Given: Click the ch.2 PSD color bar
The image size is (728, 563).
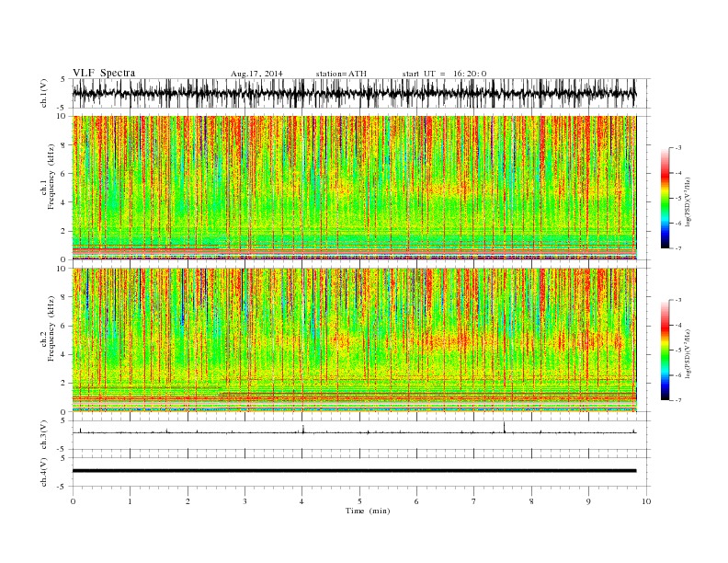Looking at the screenshot, I should pos(665,350).
